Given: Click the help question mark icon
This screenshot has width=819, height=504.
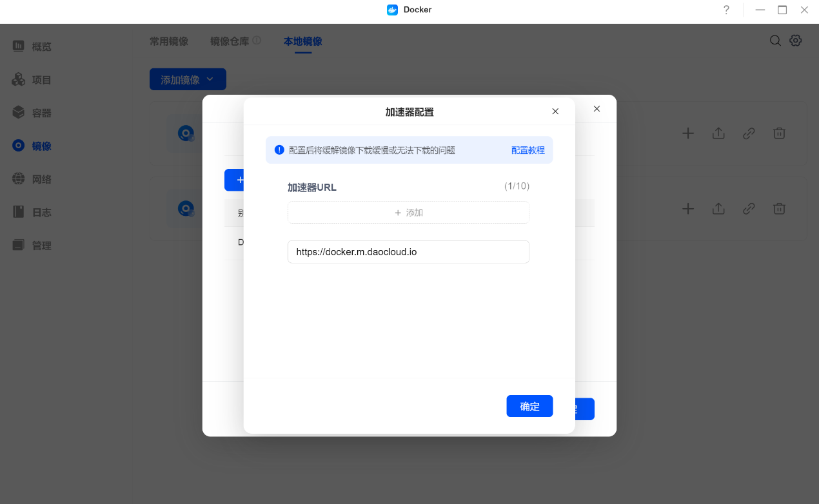Looking at the screenshot, I should [x=726, y=10].
